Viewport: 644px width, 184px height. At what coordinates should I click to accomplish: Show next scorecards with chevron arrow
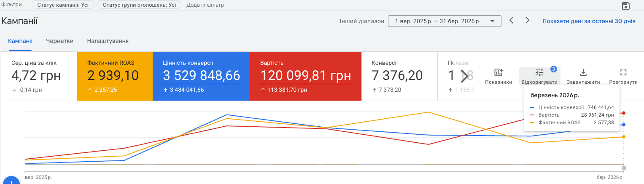click(464, 76)
